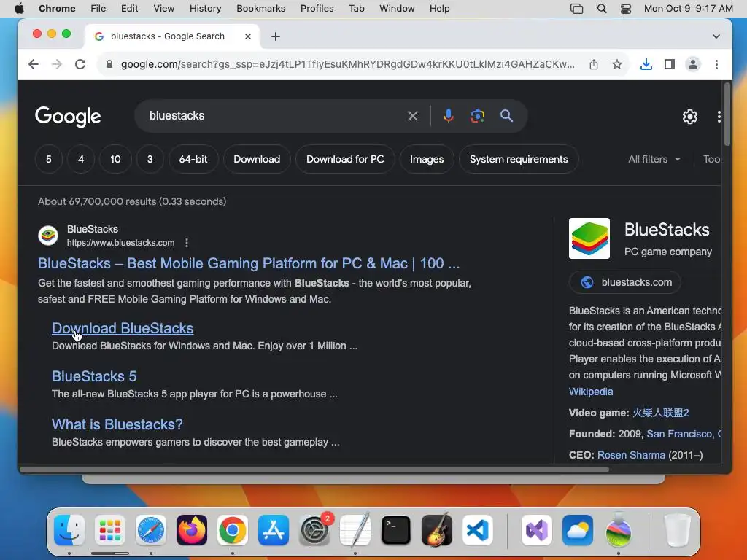
Task: Open Spotlight search in menu bar
Action: pyautogui.click(x=602, y=9)
